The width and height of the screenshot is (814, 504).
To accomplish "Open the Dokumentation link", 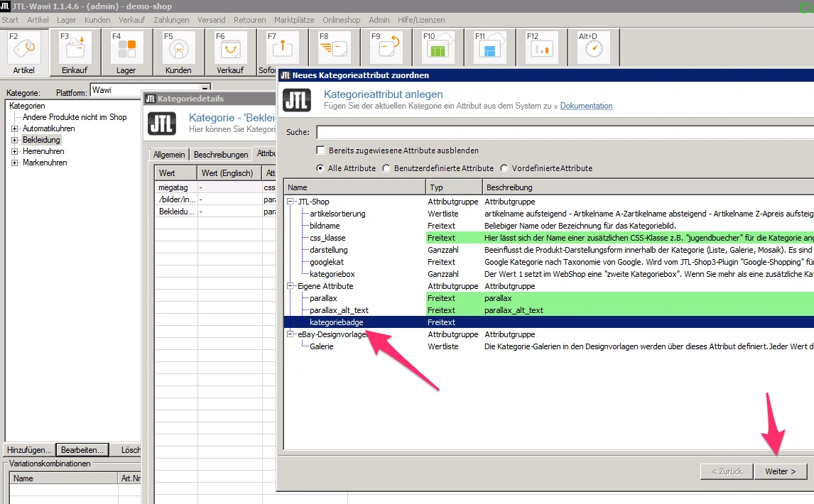I will coord(586,106).
